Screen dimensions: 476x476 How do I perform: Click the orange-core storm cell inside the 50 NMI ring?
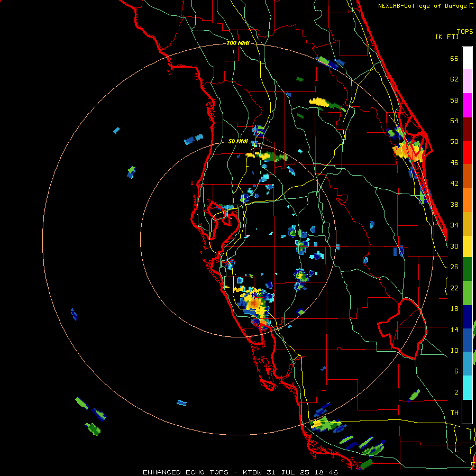coord(254,303)
